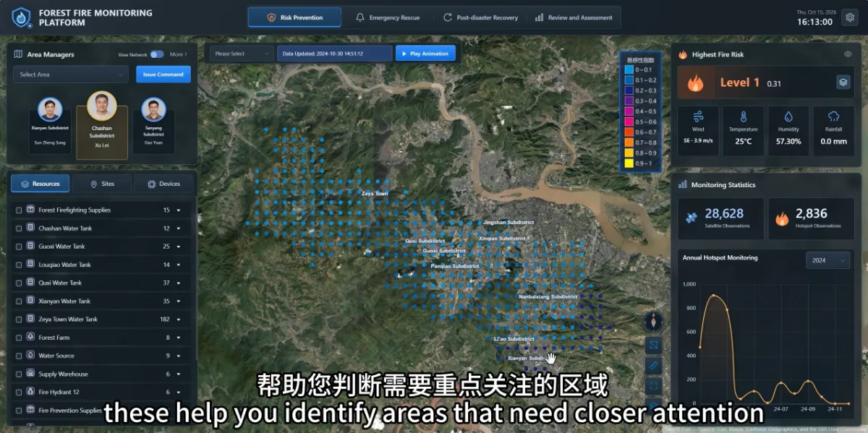This screenshot has height=433, width=868.
Task: Select the Sites tab
Action: (102, 184)
